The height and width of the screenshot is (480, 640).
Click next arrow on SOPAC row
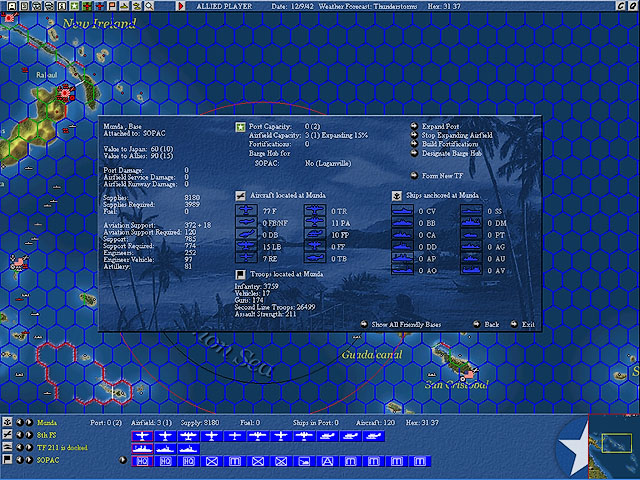point(29,460)
